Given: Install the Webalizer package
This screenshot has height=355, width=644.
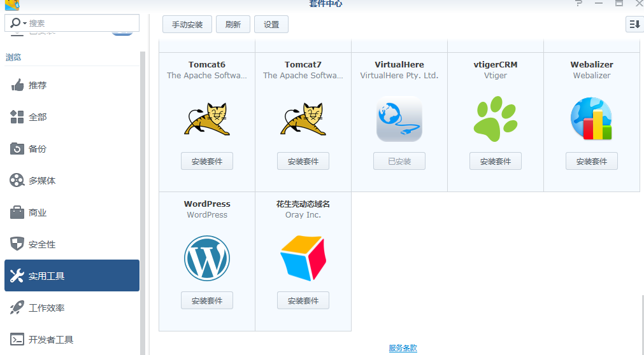Looking at the screenshot, I should point(591,162).
